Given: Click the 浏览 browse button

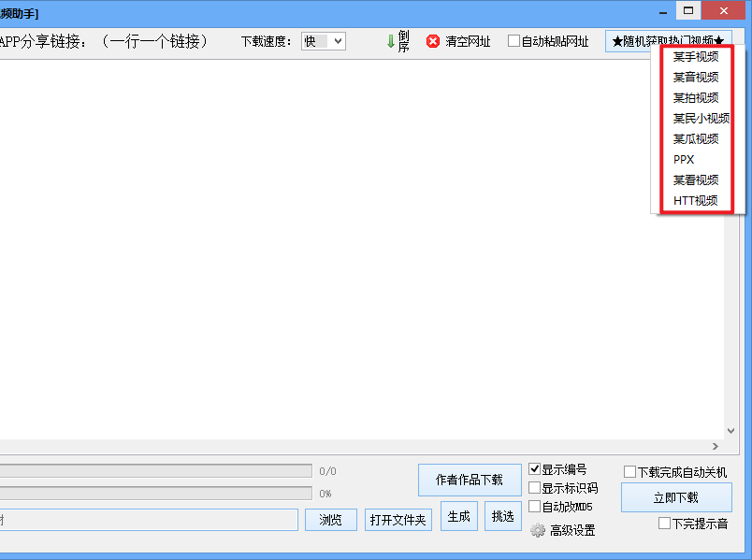Looking at the screenshot, I should click(331, 520).
